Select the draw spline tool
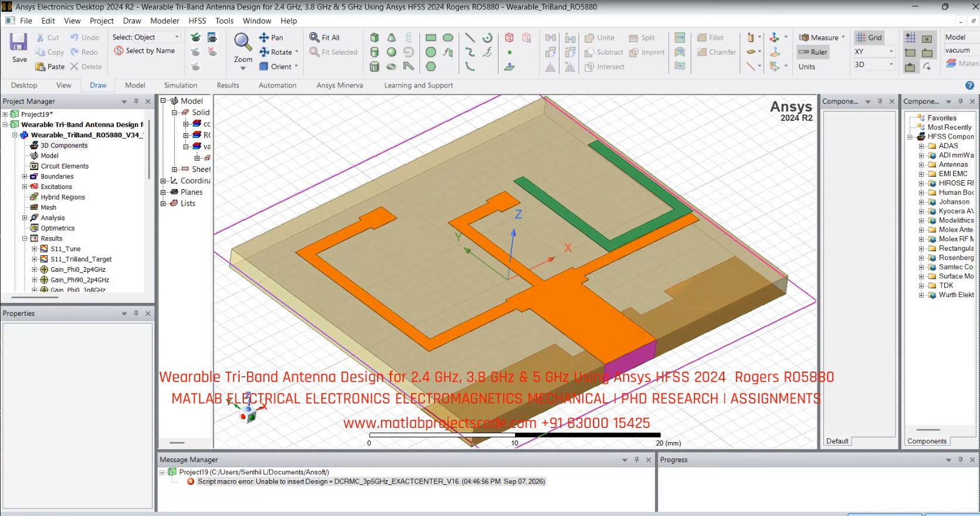Viewport: 980px width, 516px height. pos(470,52)
